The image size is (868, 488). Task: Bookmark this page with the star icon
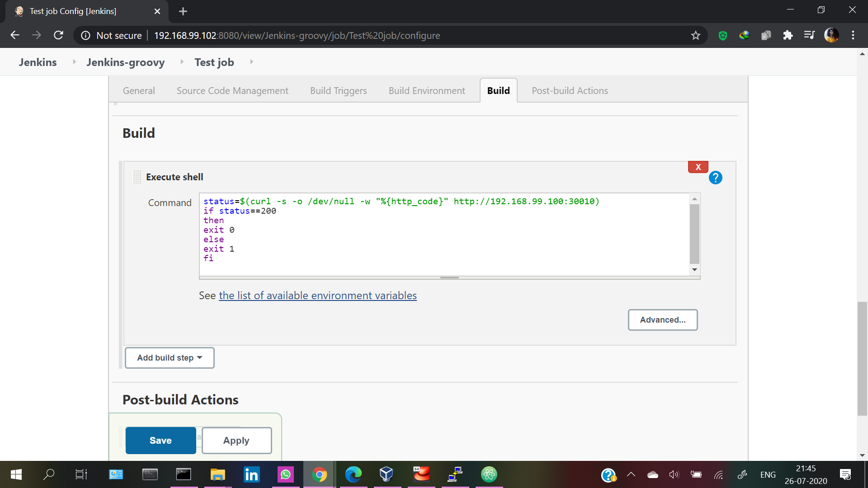click(x=695, y=35)
